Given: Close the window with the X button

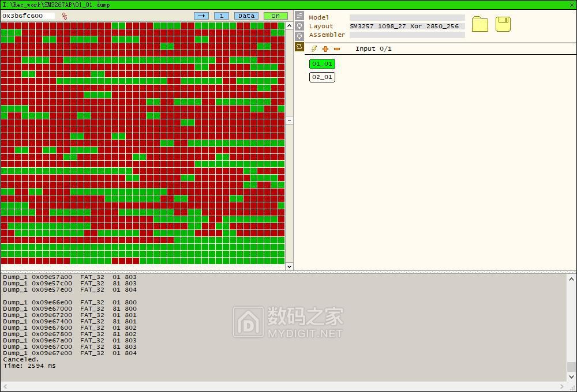Looking at the screenshot, I should click(x=572, y=5).
